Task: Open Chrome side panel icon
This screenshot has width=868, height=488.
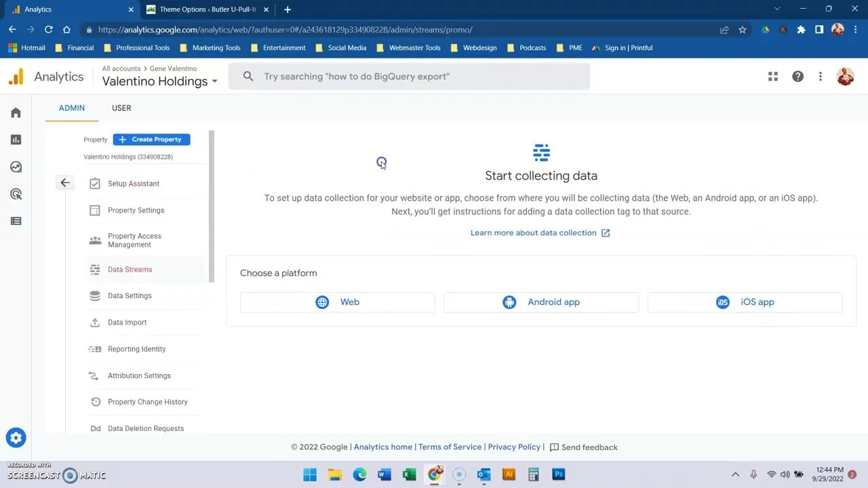Action: (819, 30)
